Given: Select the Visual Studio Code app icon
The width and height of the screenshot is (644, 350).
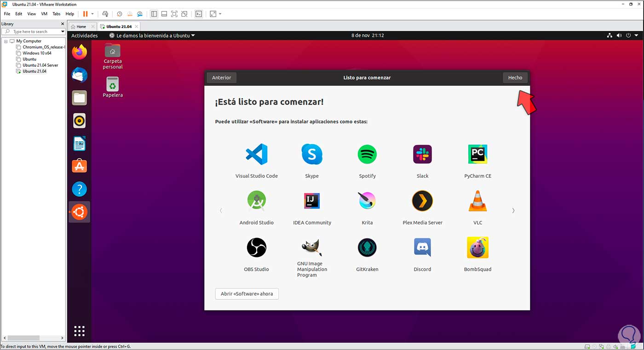Looking at the screenshot, I should [x=257, y=154].
